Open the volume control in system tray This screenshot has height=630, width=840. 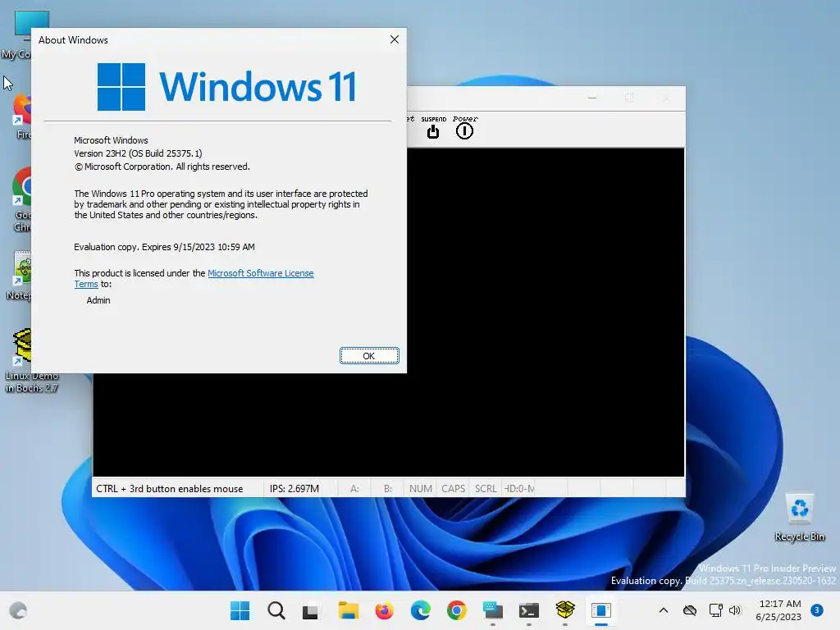[735, 610]
